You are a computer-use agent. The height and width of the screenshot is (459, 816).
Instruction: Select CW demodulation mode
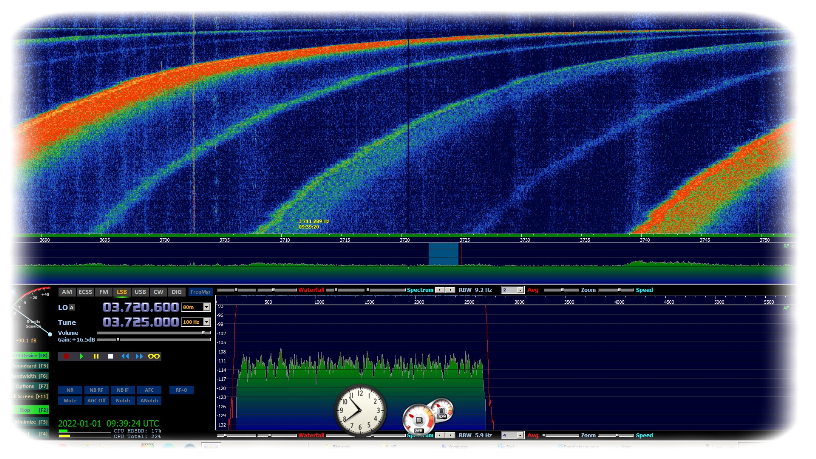pos(159,292)
